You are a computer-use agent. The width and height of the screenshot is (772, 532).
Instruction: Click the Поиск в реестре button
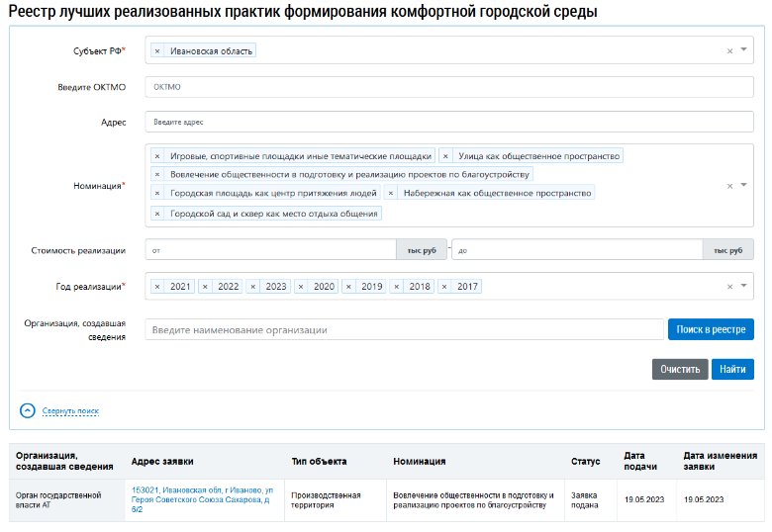[x=711, y=329]
